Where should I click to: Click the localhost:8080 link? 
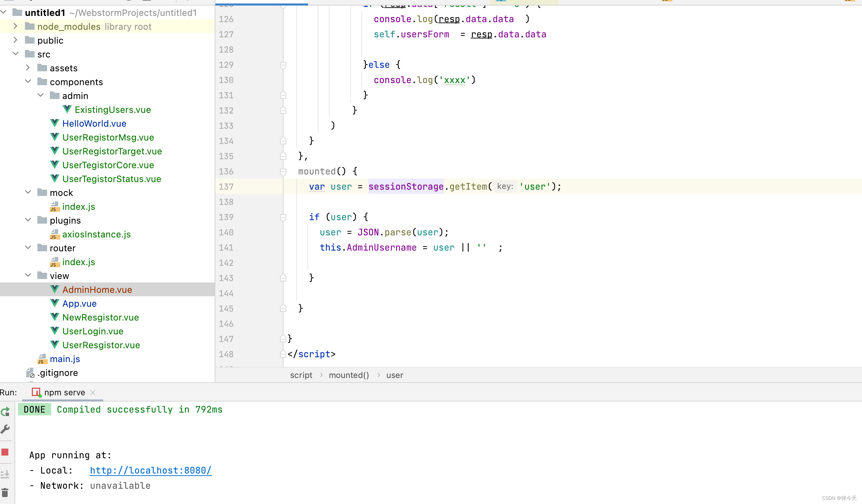coord(151,470)
